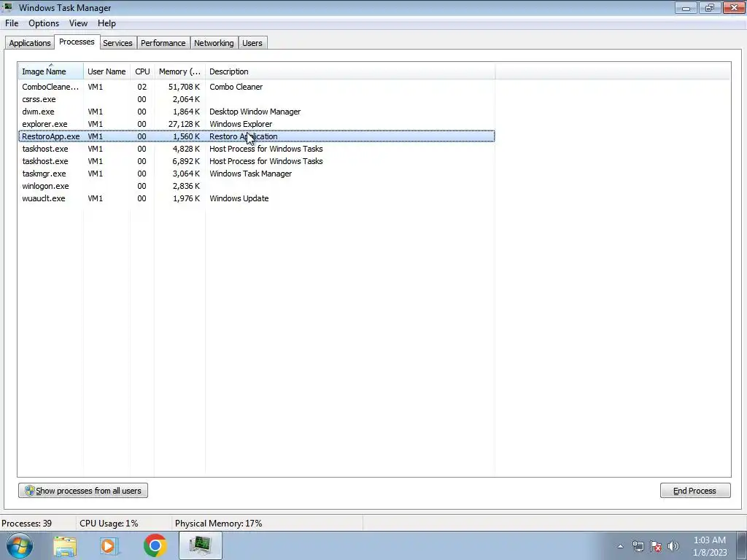
Task: Click the CPU Usage: 1% status entry
Action: [x=109, y=524]
